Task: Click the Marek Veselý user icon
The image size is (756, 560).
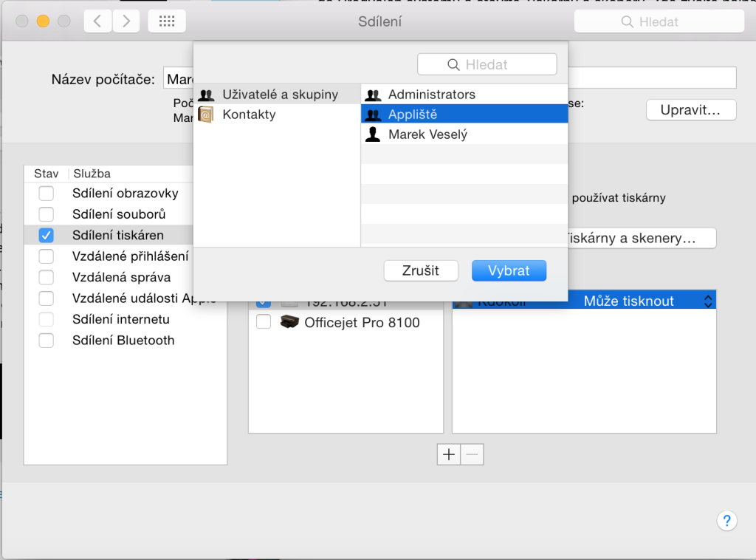Action: click(373, 134)
